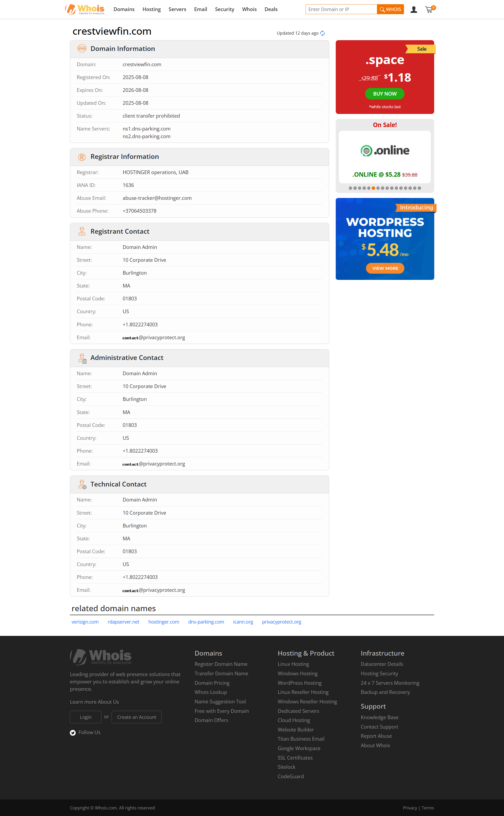Click the refresh icon next to Updated
Screen dimensions: 504x816
click(322, 33)
